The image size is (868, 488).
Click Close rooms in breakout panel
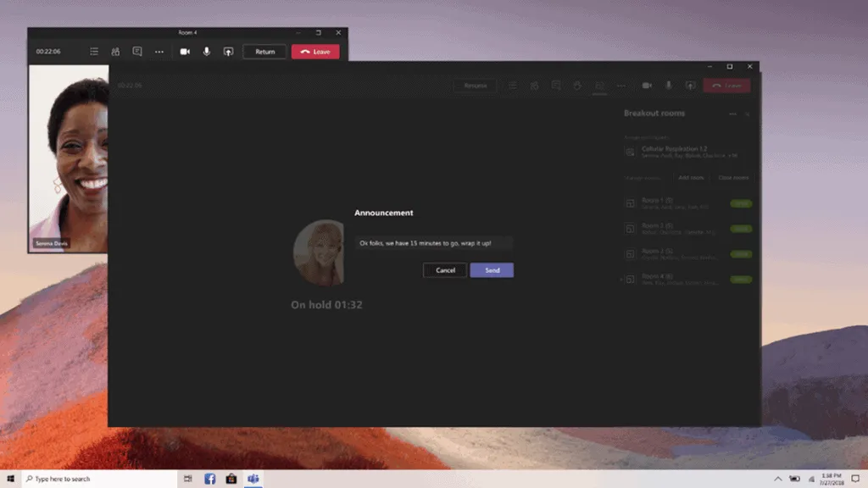(x=733, y=178)
